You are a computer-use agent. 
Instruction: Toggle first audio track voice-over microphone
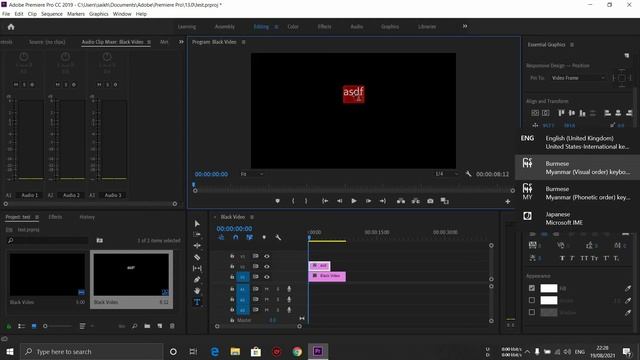[x=289, y=289]
